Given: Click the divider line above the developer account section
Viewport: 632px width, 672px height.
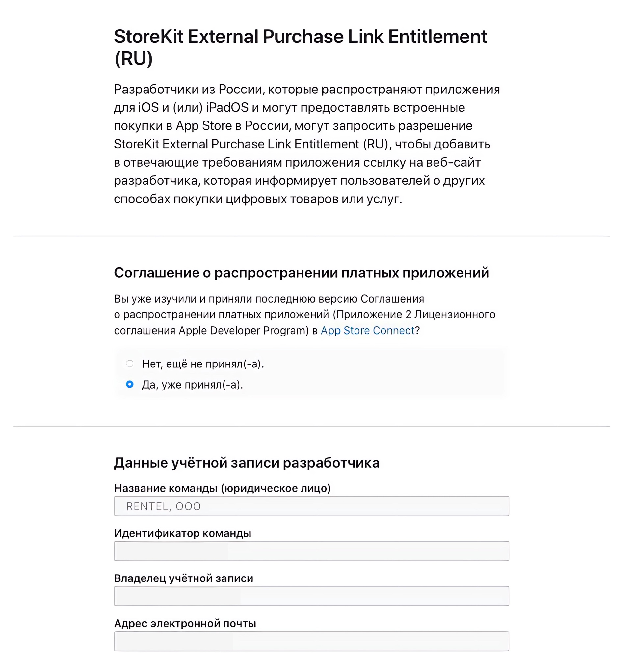Looking at the screenshot, I should tap(311, 426).
